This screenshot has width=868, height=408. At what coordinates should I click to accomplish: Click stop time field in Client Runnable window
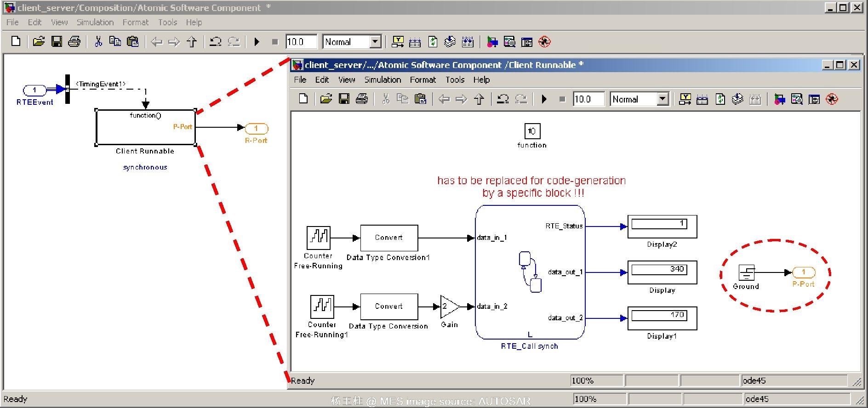[x=588, y=99]
